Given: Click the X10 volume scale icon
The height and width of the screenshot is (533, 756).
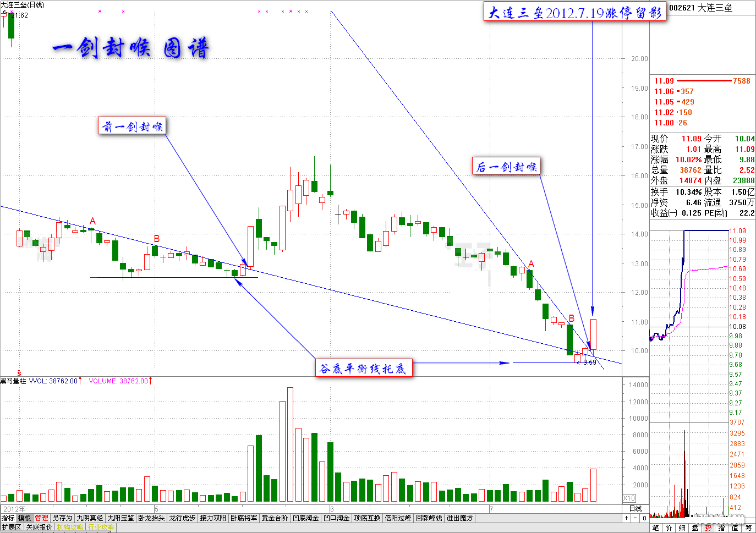Looking at the screenshot, I should pos(629,498).
